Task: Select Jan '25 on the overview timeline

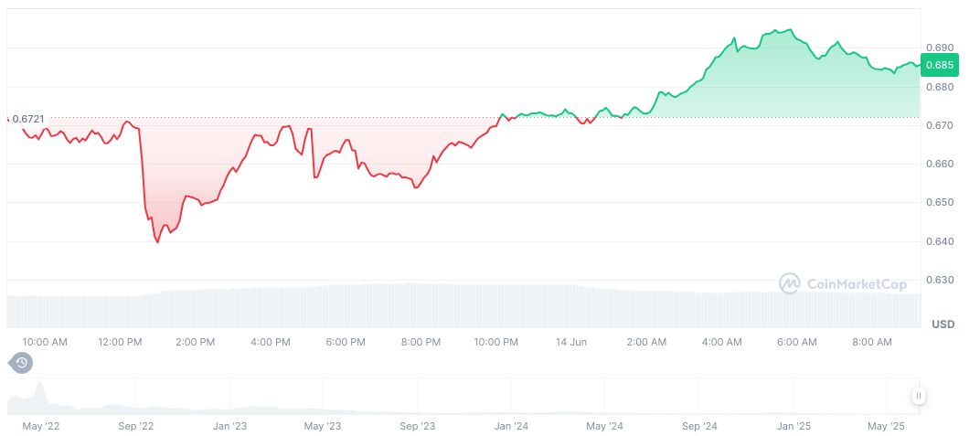Action: click(x=794, y=426)
